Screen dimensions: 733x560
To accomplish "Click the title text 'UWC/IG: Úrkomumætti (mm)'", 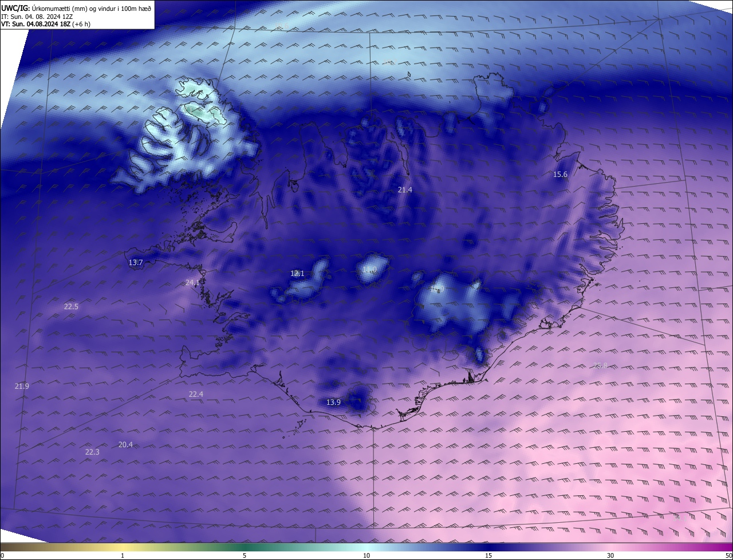I will 45,8.
